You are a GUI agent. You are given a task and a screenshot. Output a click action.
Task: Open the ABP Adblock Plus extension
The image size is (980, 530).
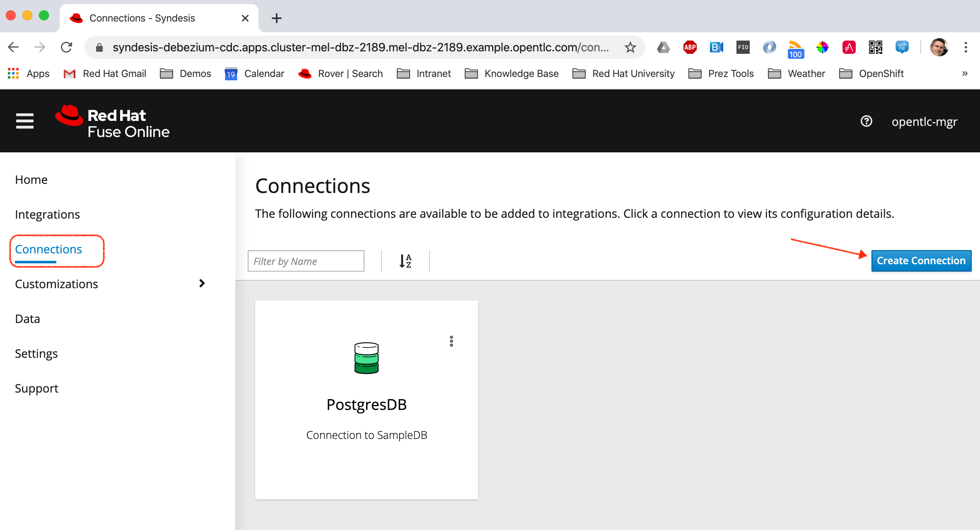690,47
